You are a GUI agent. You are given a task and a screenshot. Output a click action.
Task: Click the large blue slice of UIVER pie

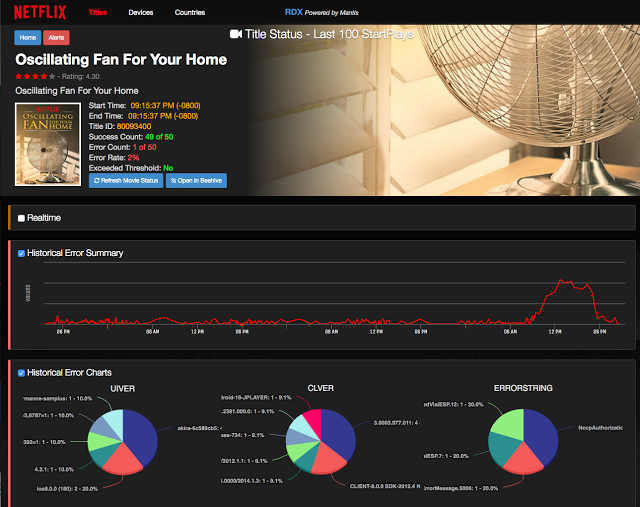[141, 435]
